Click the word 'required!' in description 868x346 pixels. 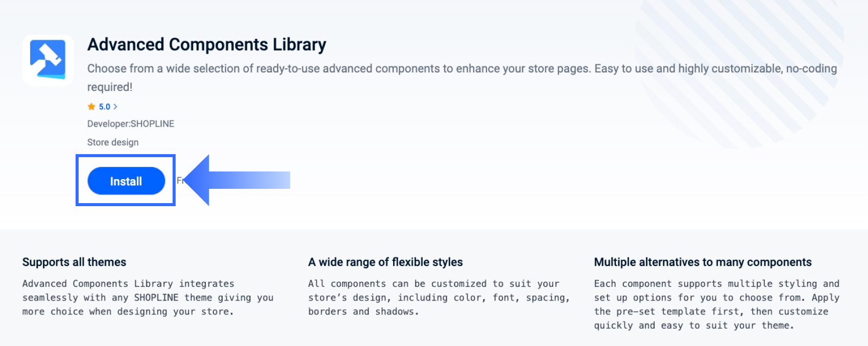(x=110, y=87)
